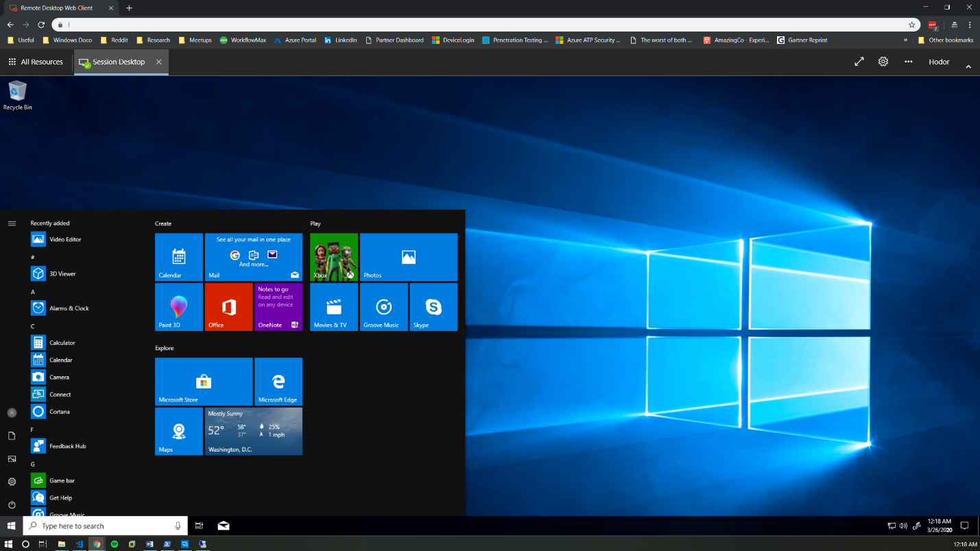Screen dimensions: 980x551
Task: Close the Session Desktop tab
Action: click(158, 62)
